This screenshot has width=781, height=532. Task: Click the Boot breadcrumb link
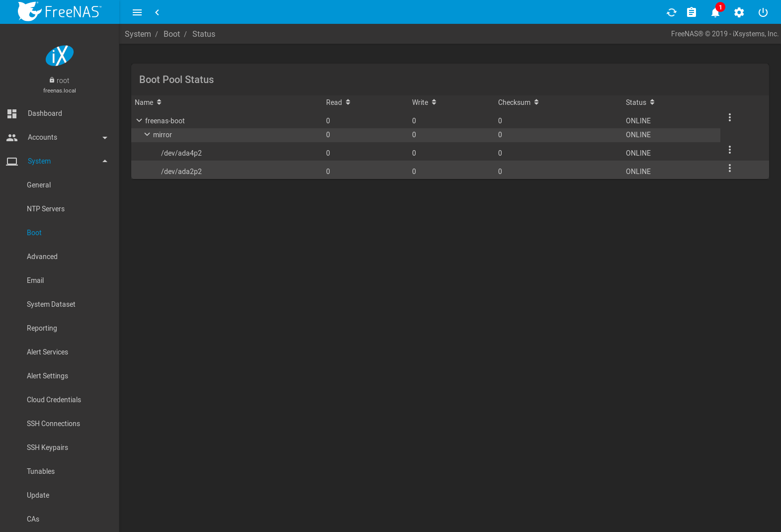pos(172,34)
